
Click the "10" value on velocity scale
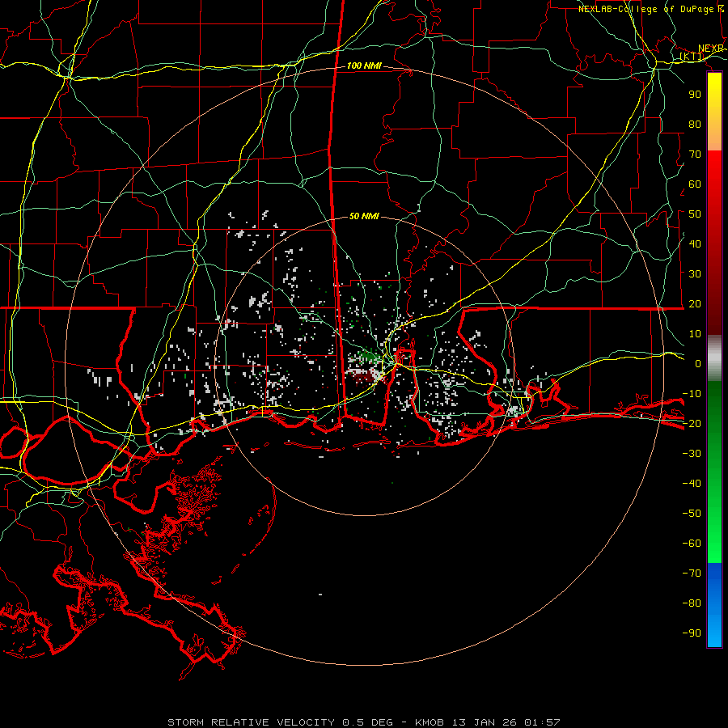695,334
